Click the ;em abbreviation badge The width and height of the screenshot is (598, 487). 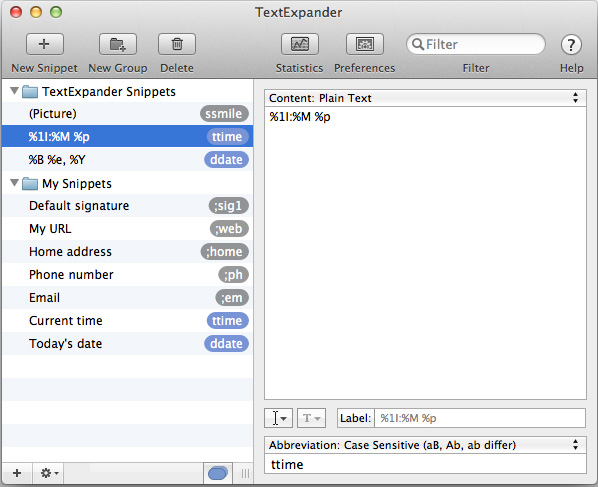click(232, 298)
